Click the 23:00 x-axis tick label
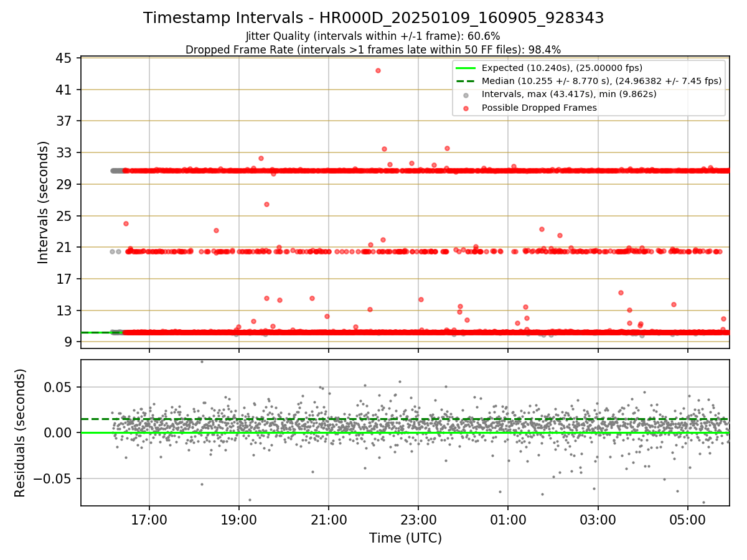747x560 pixels. 418,518
